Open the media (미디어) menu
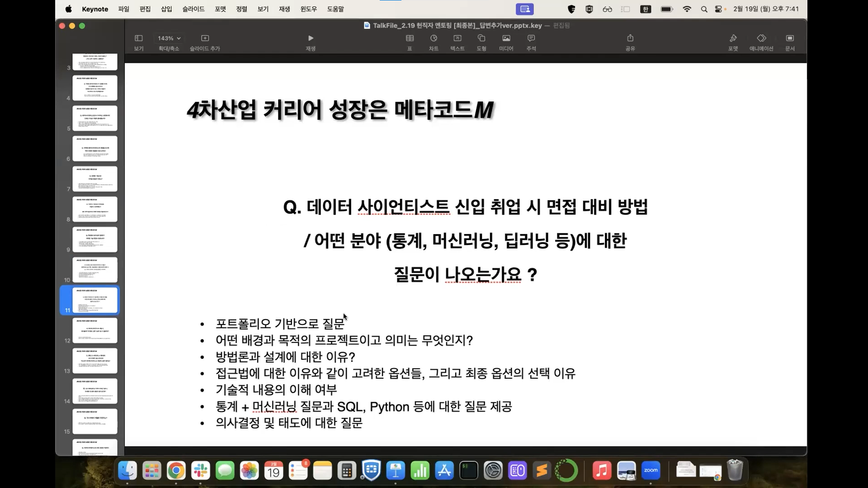This screenshot has width=868, height=488. [506, 38]
